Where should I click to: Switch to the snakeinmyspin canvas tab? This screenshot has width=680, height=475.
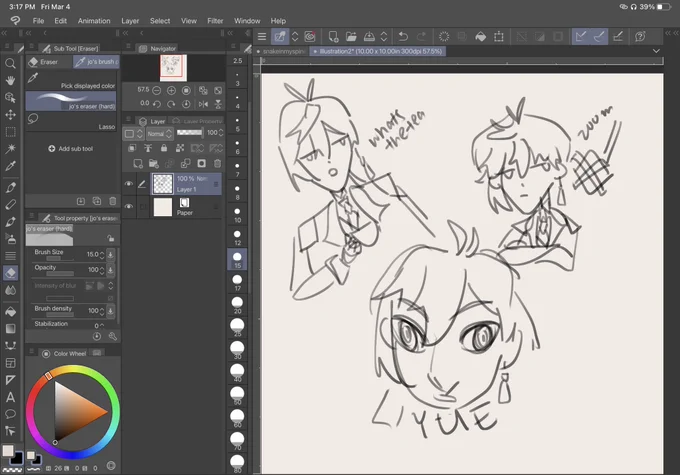(x=281, y=51)
